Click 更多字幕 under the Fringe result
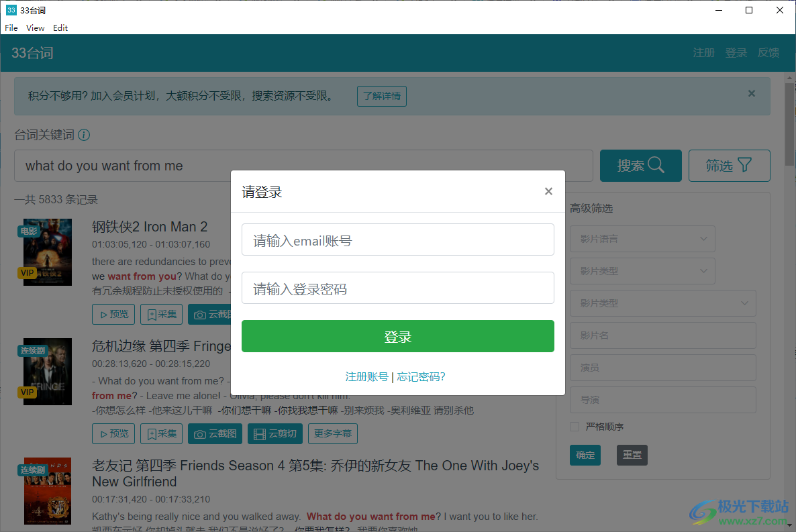The image size is (796, 532). coord(332,433)
